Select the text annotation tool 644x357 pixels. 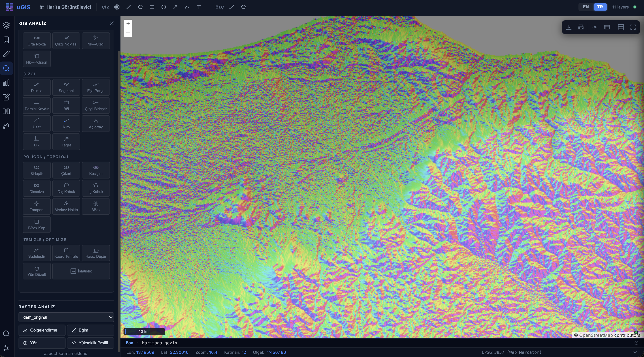(199, 7)
